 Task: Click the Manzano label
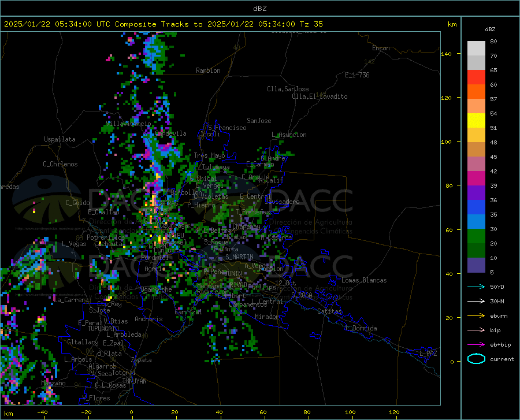coord(53,383)
